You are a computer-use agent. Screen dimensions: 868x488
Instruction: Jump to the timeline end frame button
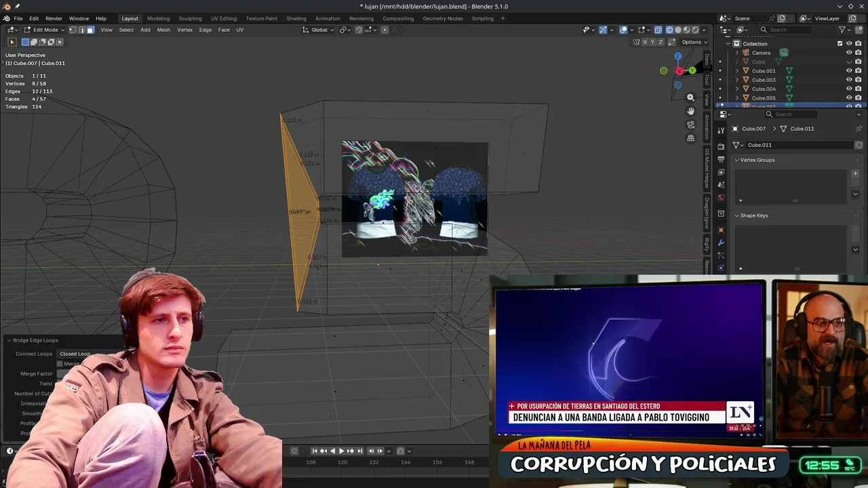[360, 451]
